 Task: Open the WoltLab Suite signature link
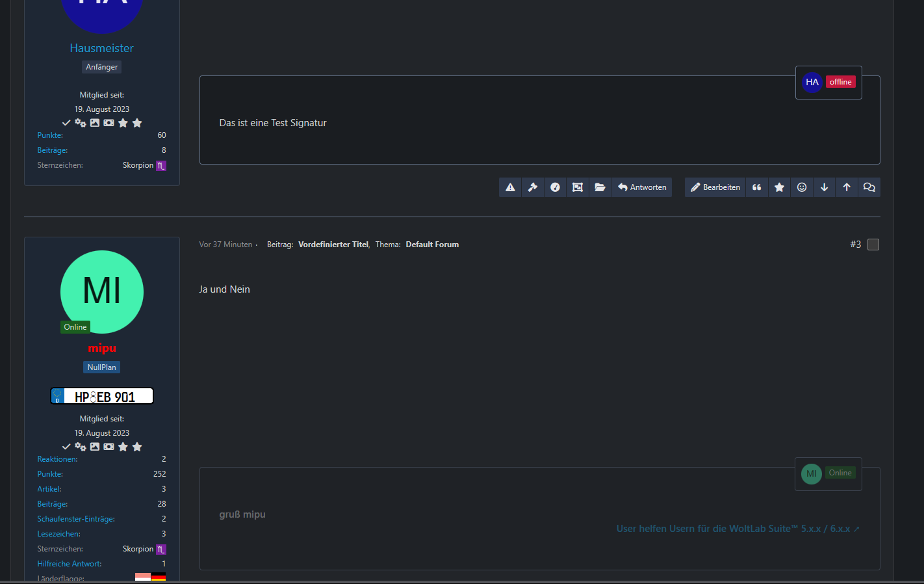738,529
